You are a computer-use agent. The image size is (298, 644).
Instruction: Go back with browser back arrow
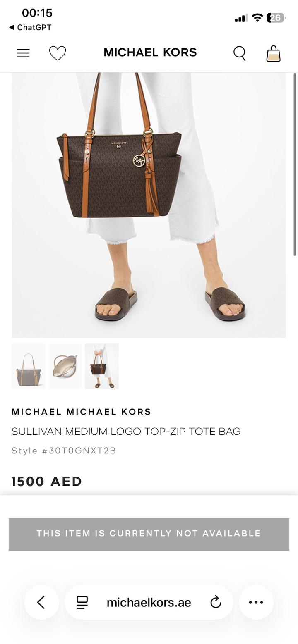41,602
